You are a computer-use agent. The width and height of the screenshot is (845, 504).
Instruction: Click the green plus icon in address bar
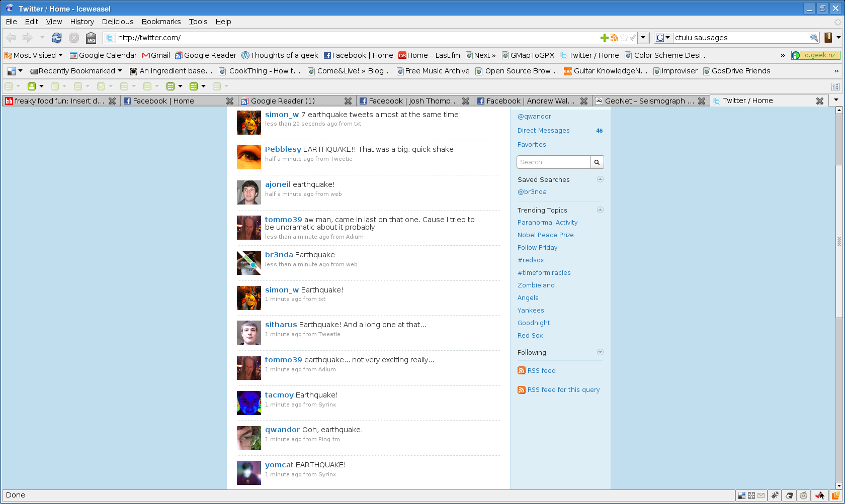click(x=605, y=38)
